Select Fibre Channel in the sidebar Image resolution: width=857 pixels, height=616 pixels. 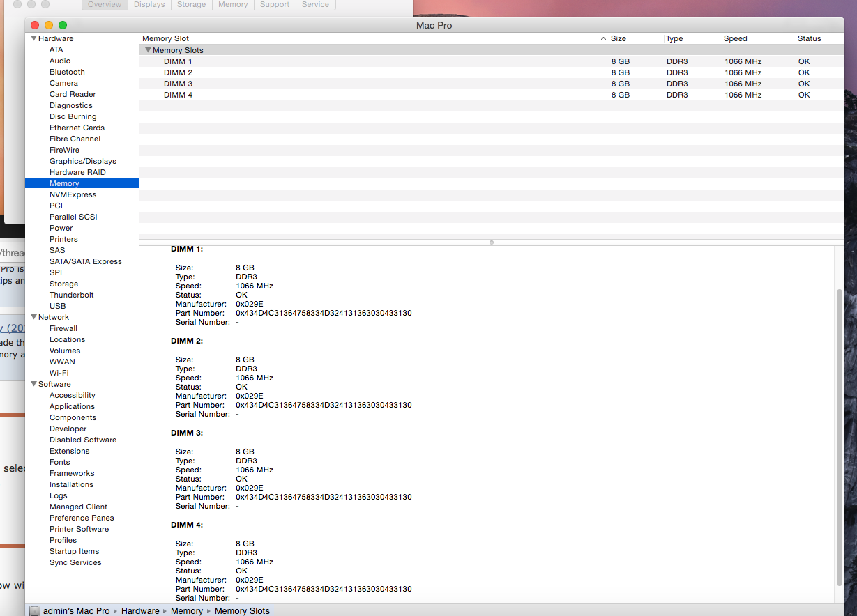(x=75, y=139)
